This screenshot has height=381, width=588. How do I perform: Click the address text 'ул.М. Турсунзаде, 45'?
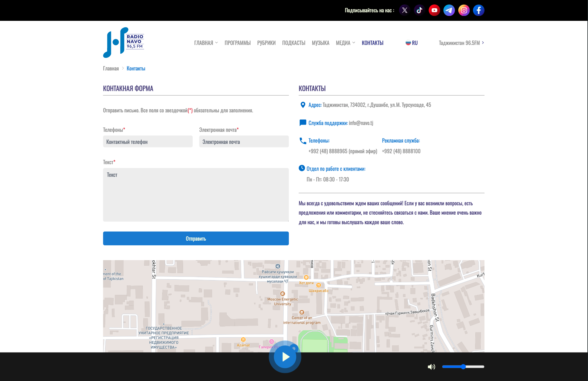tap(410, 105)
